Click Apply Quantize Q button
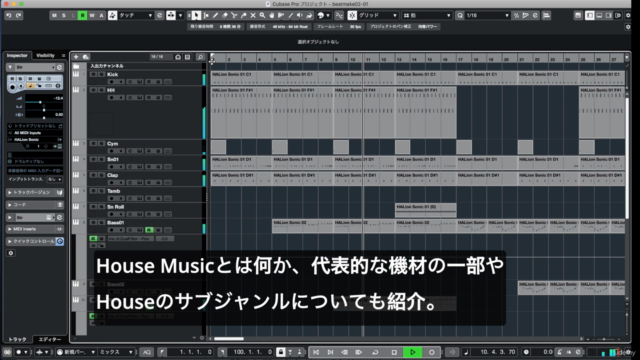The image size is (640, 360). click(x=460, y=16)
